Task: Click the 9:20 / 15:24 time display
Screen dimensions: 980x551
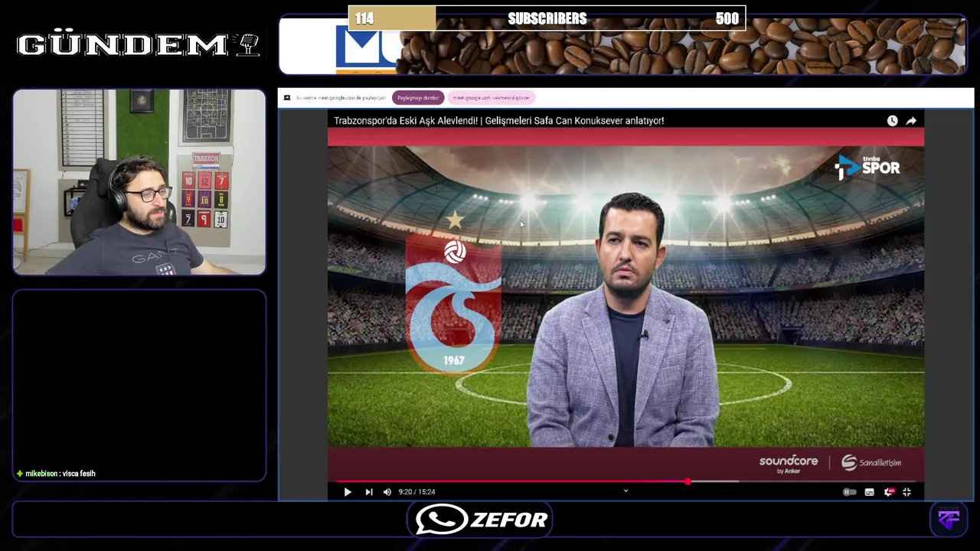Action: coord(416,492)
